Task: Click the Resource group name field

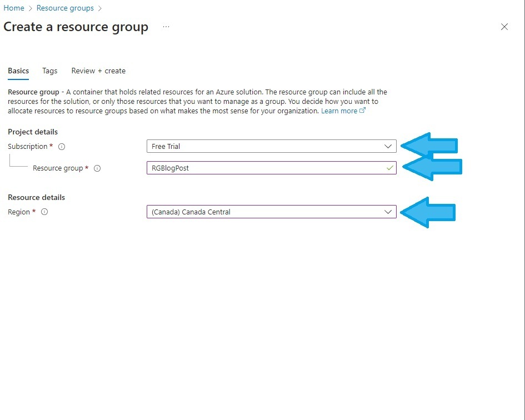Action: tap(267, 168)
